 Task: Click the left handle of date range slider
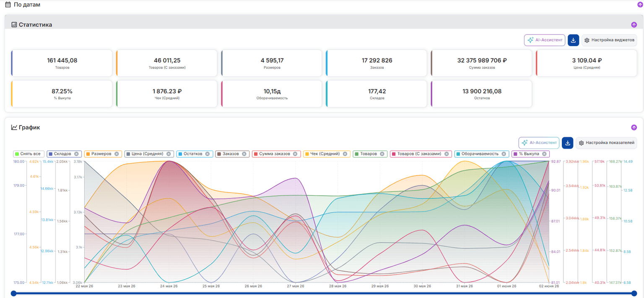tap(13, 293)
